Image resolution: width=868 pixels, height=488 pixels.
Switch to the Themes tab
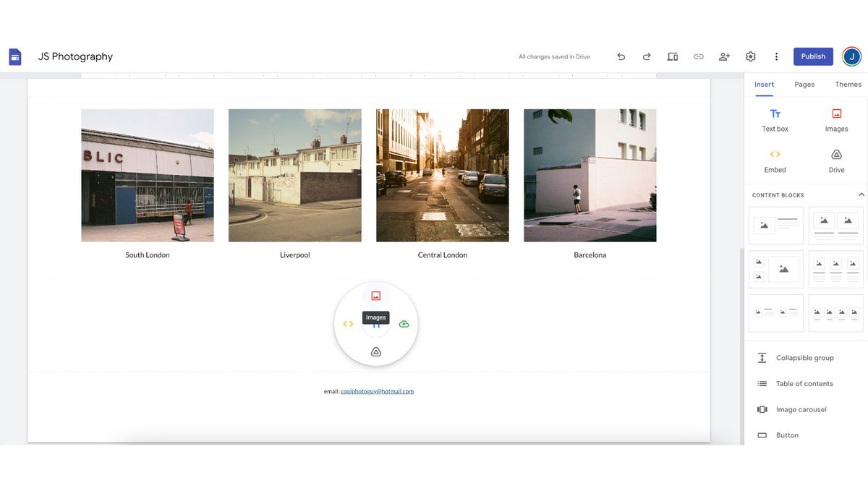click(x=848, y=84)
